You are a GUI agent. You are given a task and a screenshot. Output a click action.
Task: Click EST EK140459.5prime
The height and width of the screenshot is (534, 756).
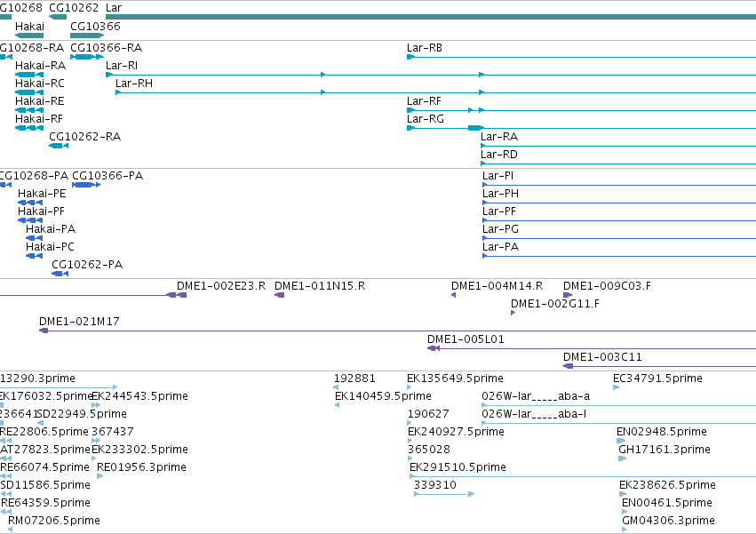click(383, 396)
